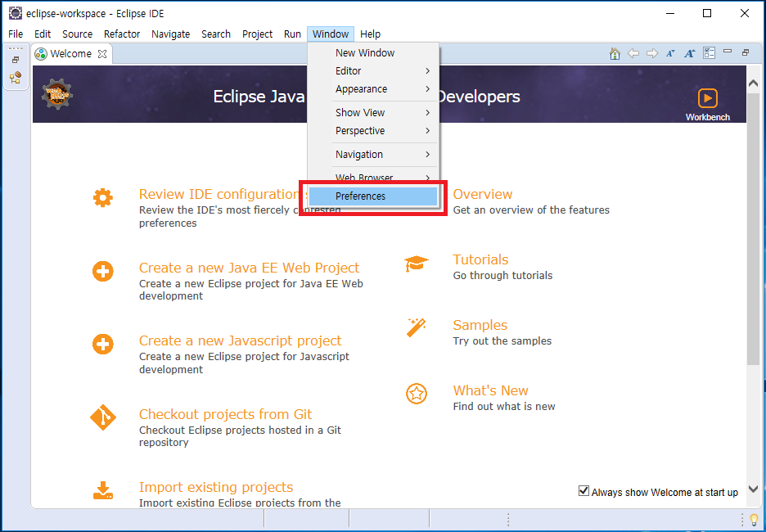Click the Import download icon

click(102, 490)
